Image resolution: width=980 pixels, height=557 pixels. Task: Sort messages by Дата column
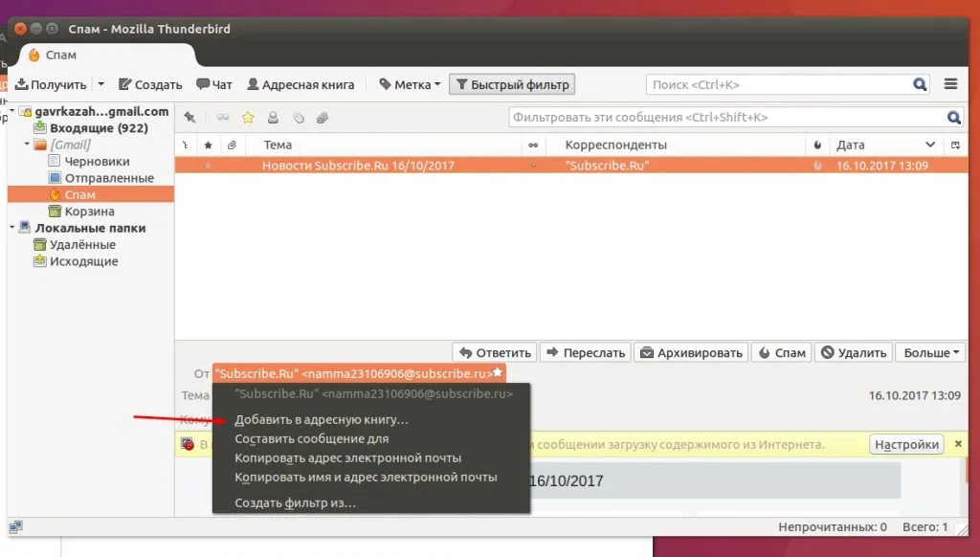click(x=885, y=145)
